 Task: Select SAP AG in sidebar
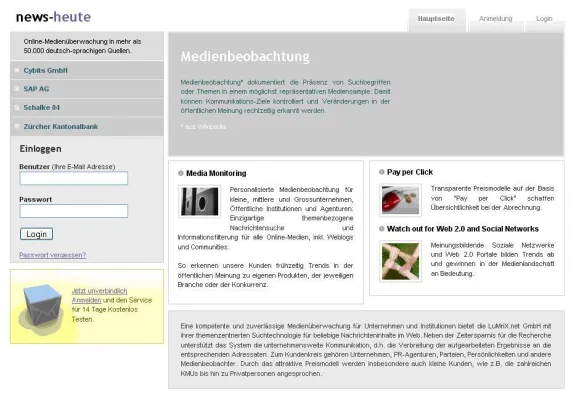[x=36, y=89]
